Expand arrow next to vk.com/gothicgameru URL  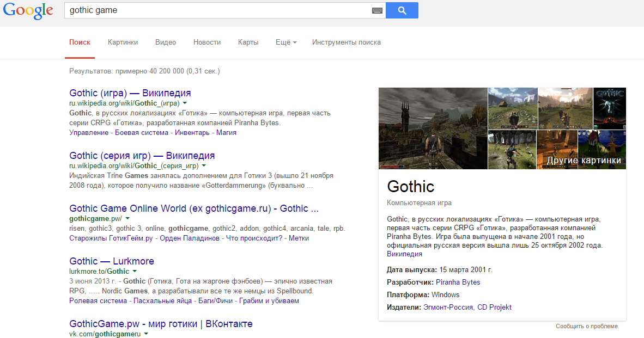coord(146,334)
